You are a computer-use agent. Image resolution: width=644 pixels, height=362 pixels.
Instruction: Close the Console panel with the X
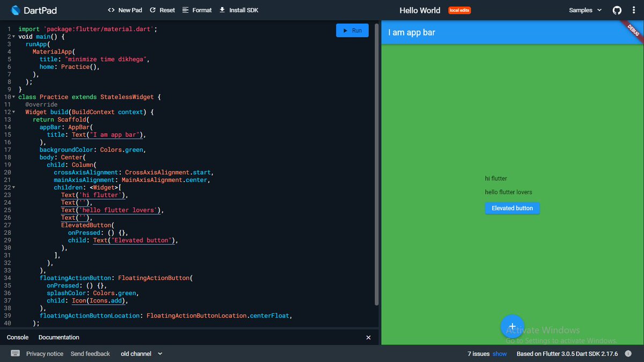(368, 337)
